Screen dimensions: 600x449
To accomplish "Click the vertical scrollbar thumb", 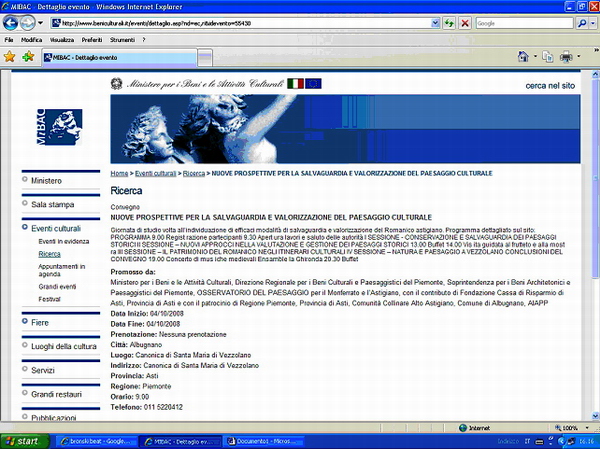I will click(x=596, y=178).
